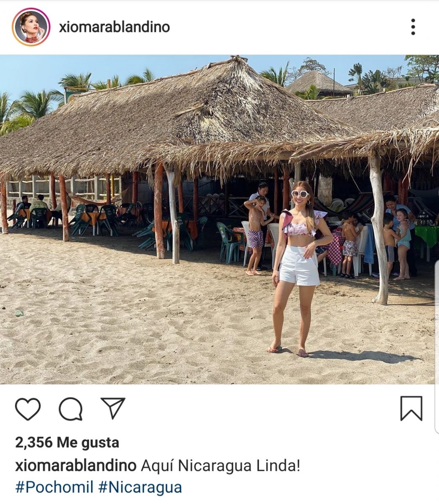Open the profile from the caption username
The image size is (439, 504).
click(76, 466)
